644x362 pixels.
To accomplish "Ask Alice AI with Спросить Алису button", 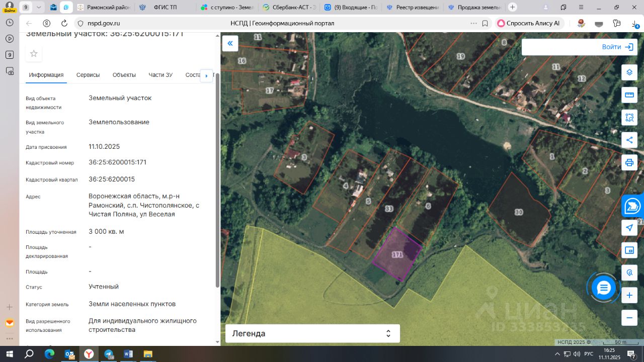I will pyautogui.click(x=529, y=23).
